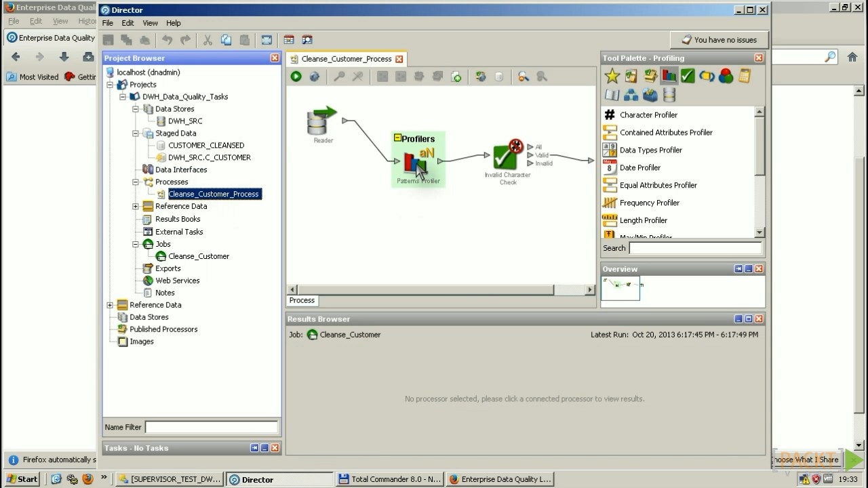Switch to the Cleanse_Customer_Process tab
Viewport: 868px width, 488px height.
(346, 59)
